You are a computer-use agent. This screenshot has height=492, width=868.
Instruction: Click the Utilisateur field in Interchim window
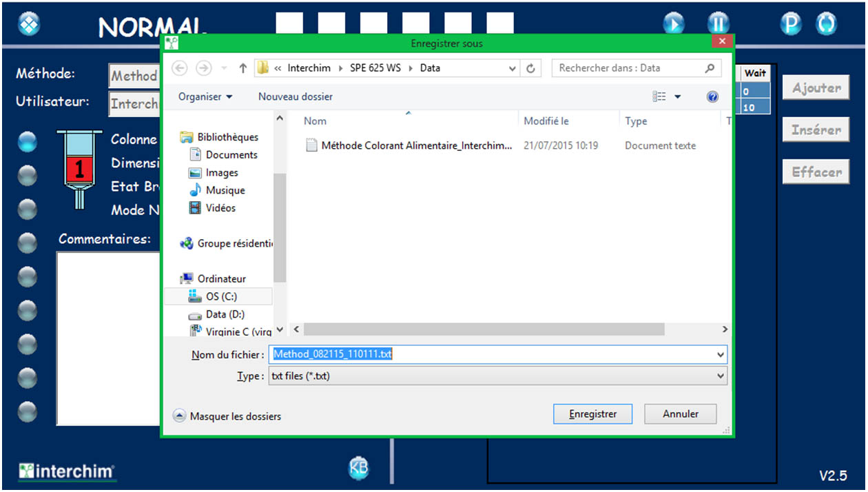134,104
